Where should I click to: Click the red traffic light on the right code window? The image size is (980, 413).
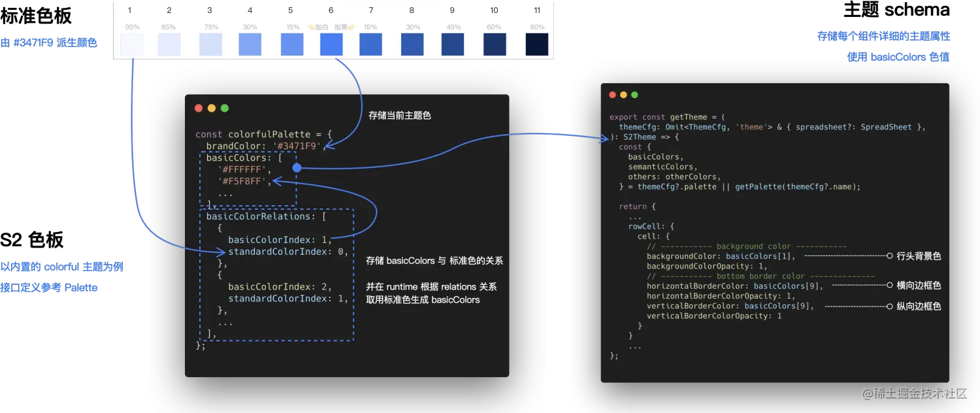[x=612, y=94]
